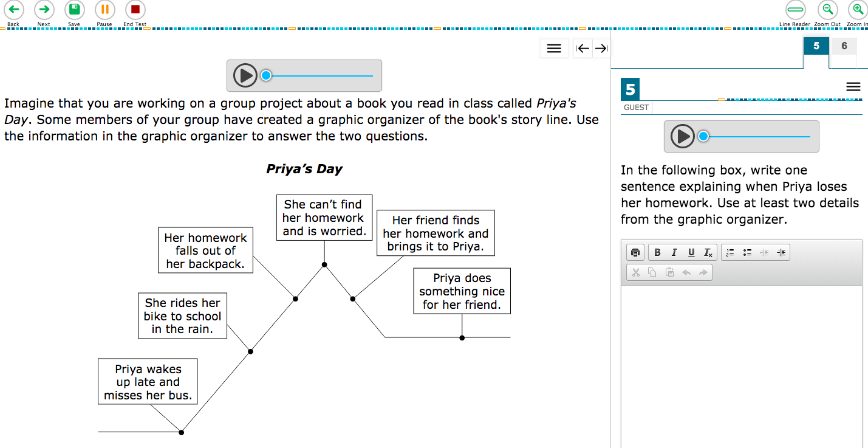
Task: Click the Zoom In magnifier
Action: 857,10
